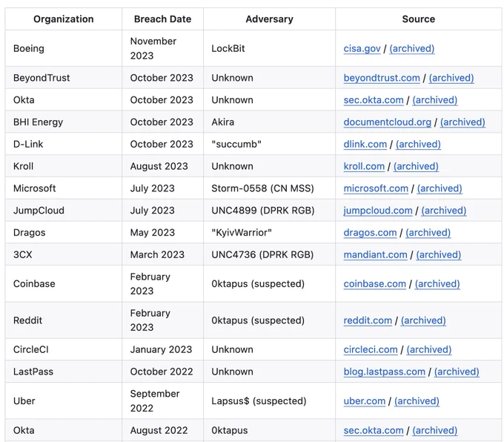The width and height of the screenshot is (504, 442).
Task: Open archived link in D-Link row
Action: click(418, 144)
